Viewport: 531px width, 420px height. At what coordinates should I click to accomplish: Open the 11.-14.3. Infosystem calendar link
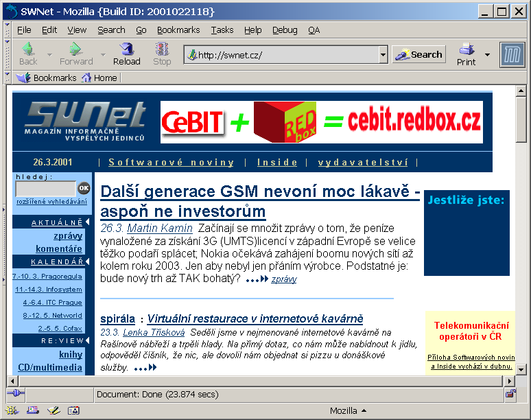click(49, 290)
